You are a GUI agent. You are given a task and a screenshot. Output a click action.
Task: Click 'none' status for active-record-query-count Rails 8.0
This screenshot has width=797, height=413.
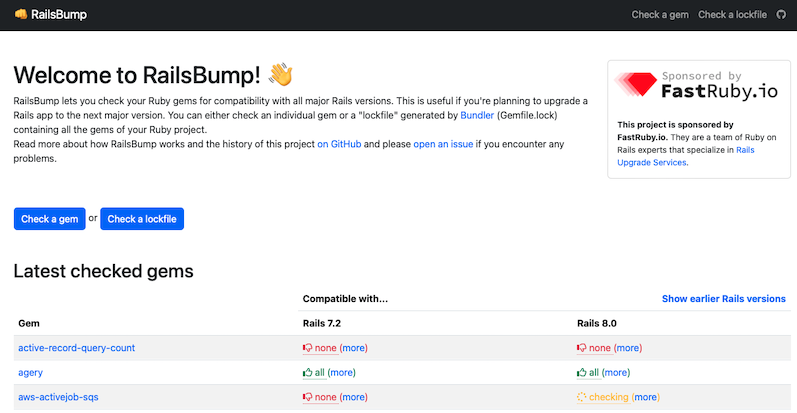coord(600,348)
